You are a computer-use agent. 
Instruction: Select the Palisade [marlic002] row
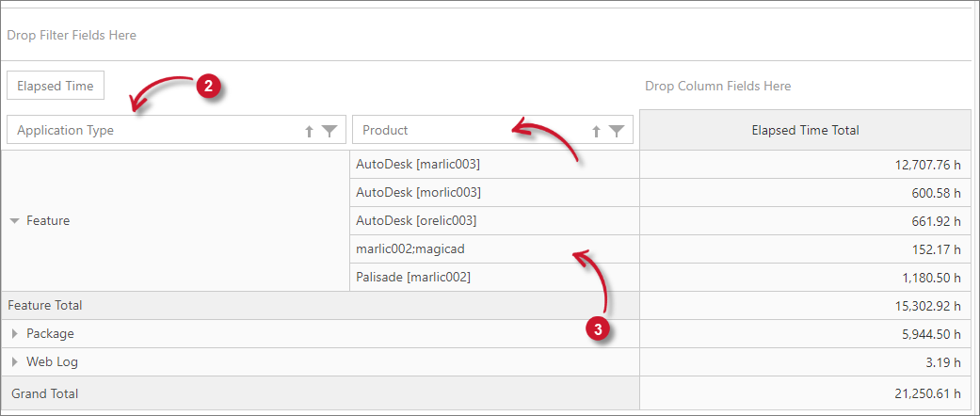point(494,277)
